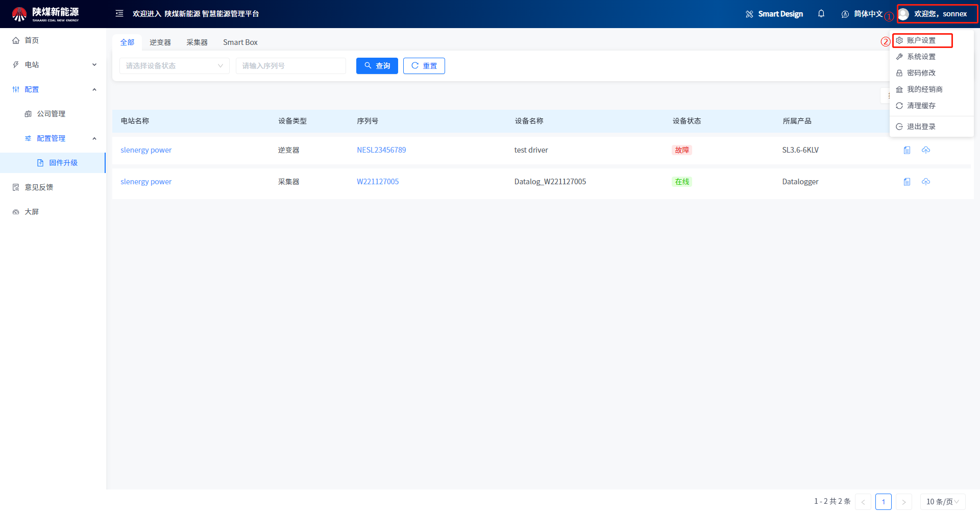Viewport: 980px width, 514px height.
Task: Click the sidebar collapse hamburger icon
Action: point(119,14)
